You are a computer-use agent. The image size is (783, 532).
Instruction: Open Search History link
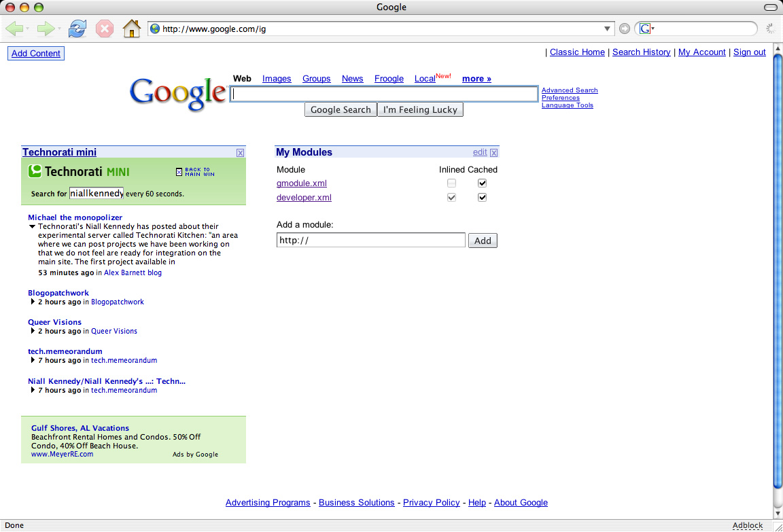641,52
